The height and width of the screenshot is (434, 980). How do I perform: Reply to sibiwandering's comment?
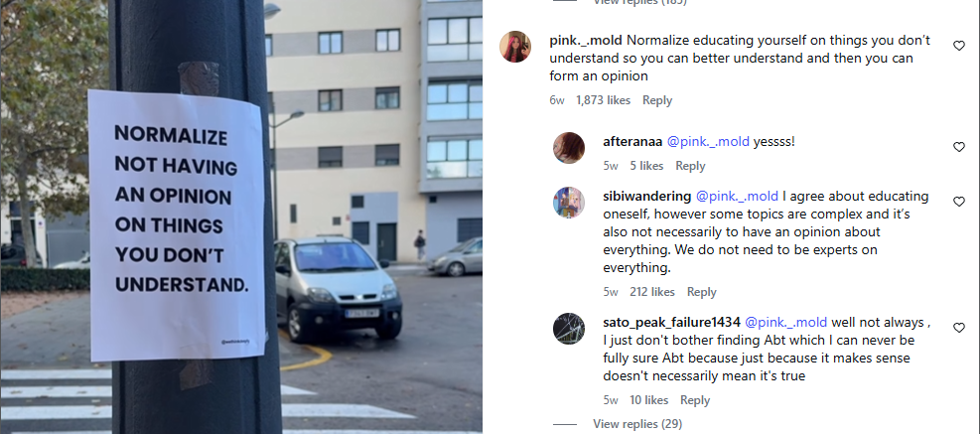(x=701, y=292)
